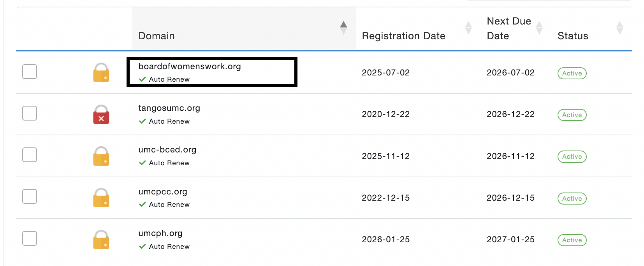Image resolution: width=644 pixels, height=266 pixels.
Task: Click the Status column sort arrows
Action: [x=619, y=28]
